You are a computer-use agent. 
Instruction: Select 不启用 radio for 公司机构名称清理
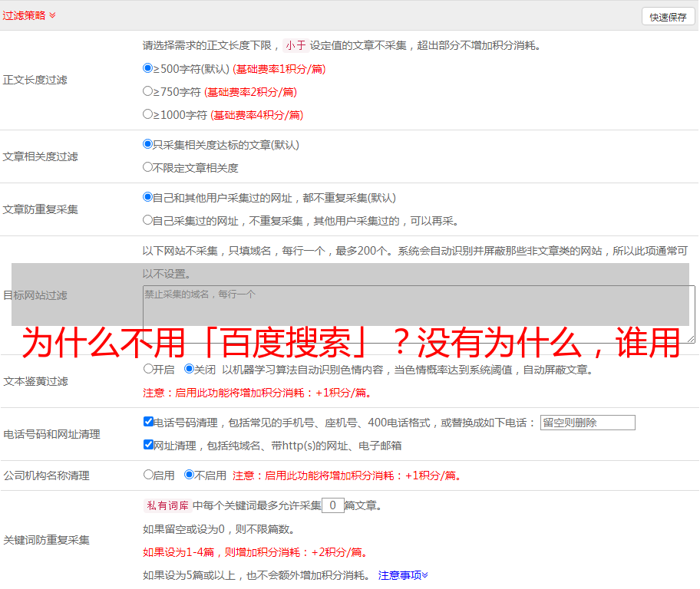(x=189, y=474)
